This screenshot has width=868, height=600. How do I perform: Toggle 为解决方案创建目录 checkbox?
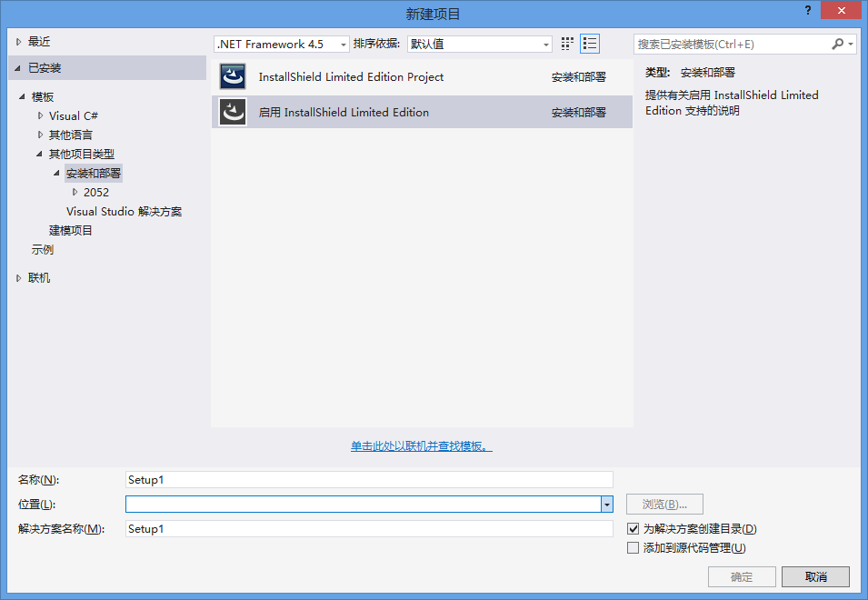[x=634, y=528]
